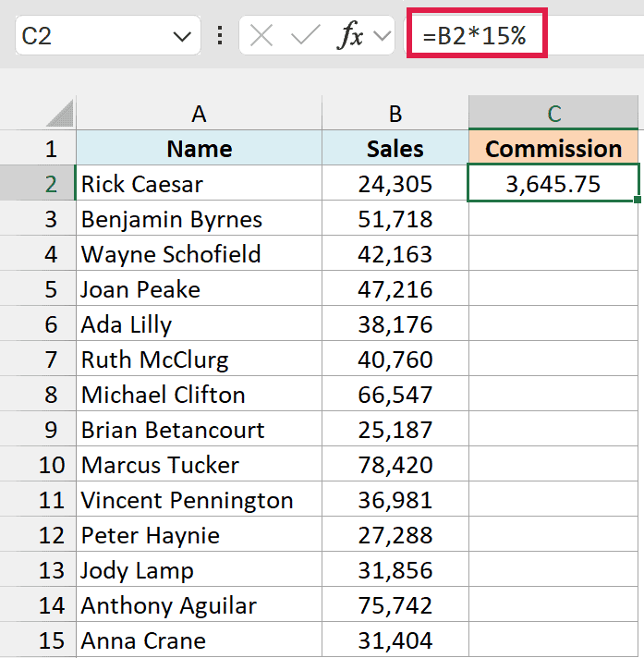
Task: Select sales value 27,288
Action: (x=395, y=534)
